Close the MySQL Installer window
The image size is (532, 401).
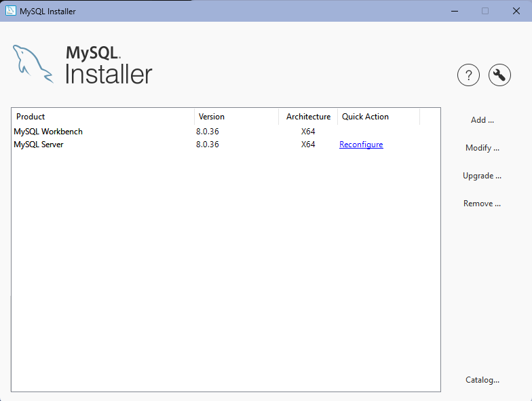516,11
